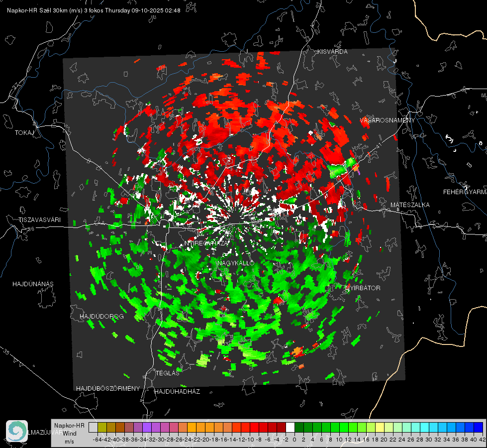Screen dimensions: 487x448
Task: Click the TOKAJ town label
Action: pos(24,133)
